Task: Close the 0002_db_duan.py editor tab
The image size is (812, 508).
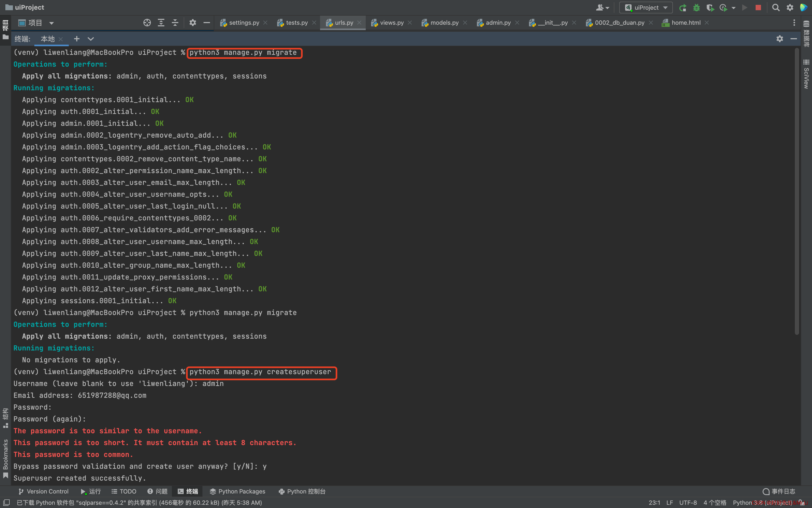Action: pos(651,23)
